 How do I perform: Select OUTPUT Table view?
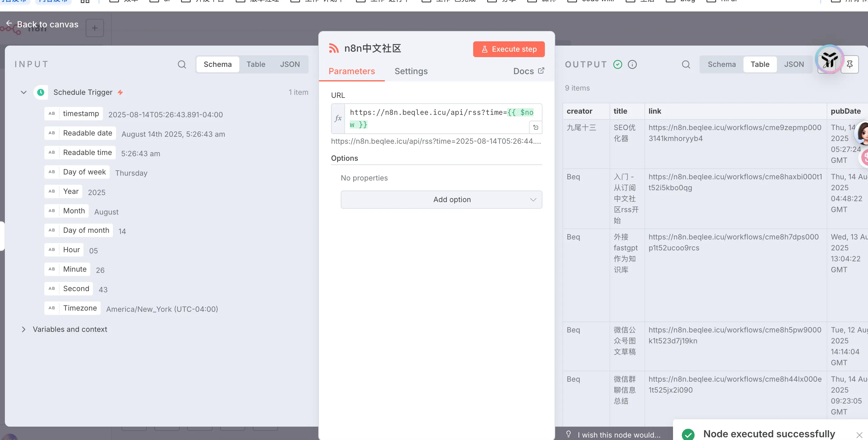760,64
